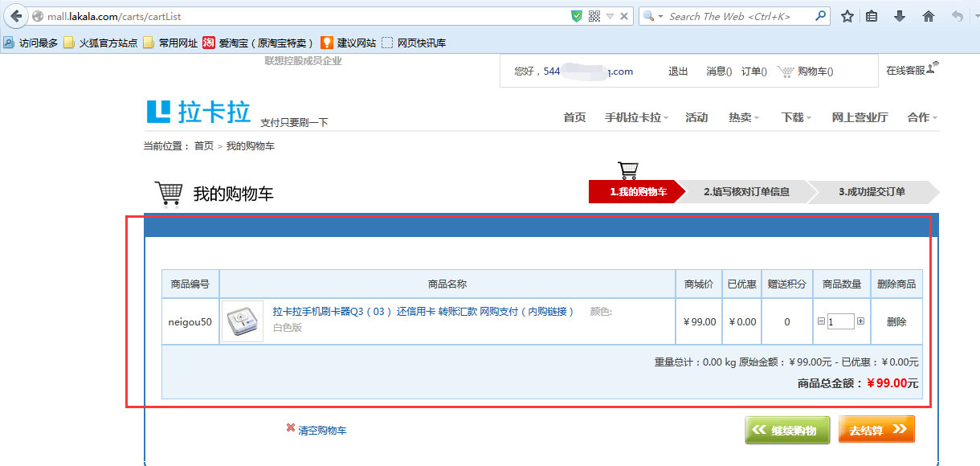The width and height of the screenshot is (980, 466).
Task: Click the 首页 breadcrumb link
Action: tap(204, 146)
